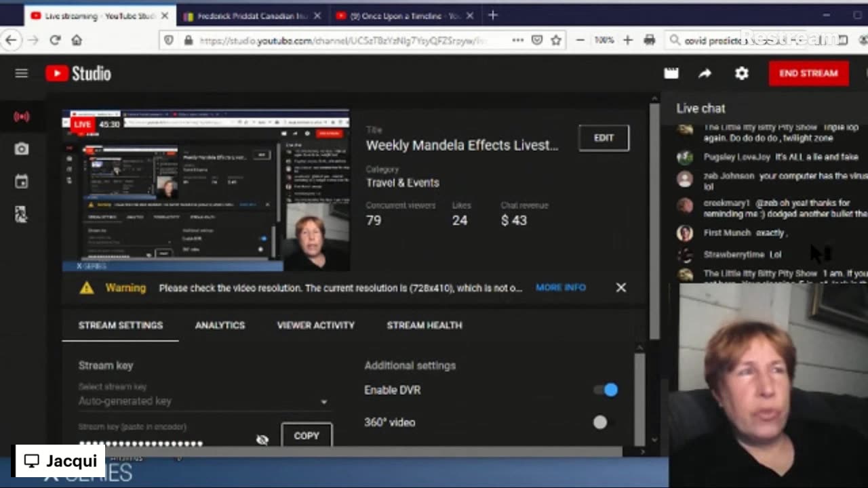Expand the Auto-generated key dropdown

point(323,401)
